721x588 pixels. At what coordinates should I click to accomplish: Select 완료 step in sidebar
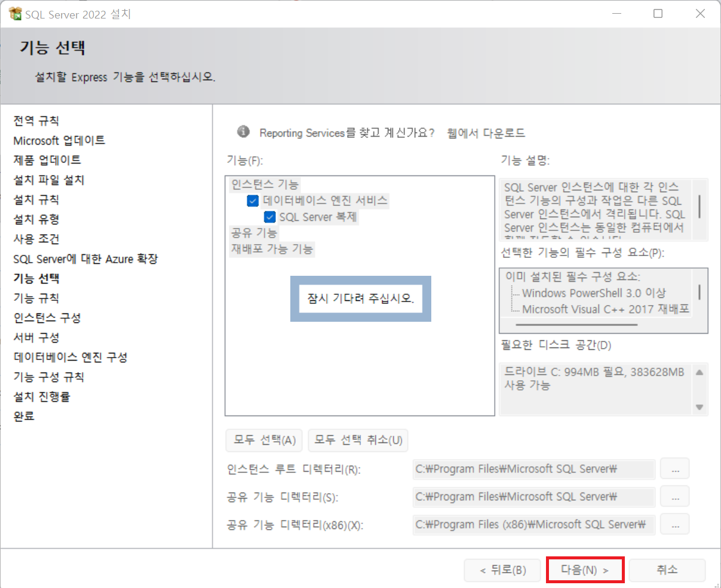(x=24, y=416)
